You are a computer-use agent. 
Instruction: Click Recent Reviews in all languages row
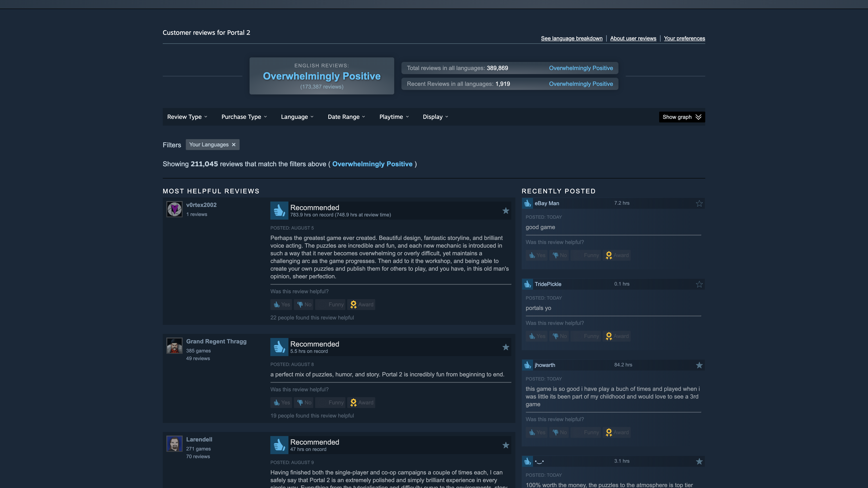tap(510, 84)
